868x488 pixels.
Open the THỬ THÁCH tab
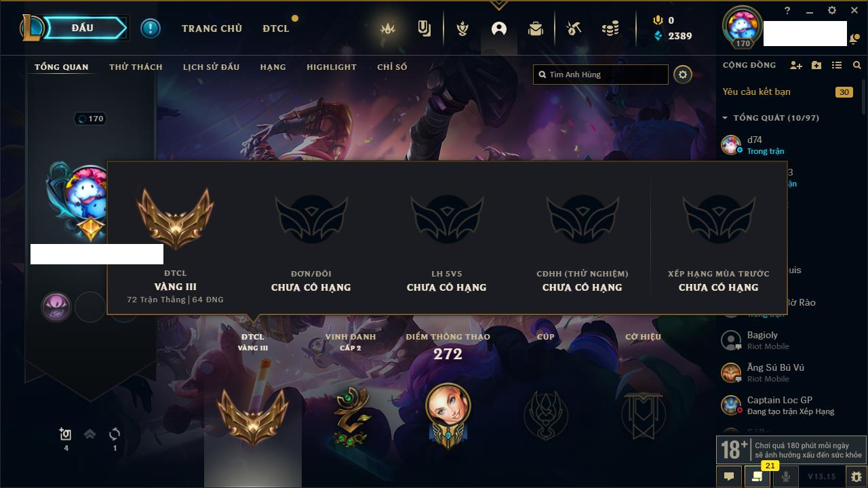coord(136,67)
